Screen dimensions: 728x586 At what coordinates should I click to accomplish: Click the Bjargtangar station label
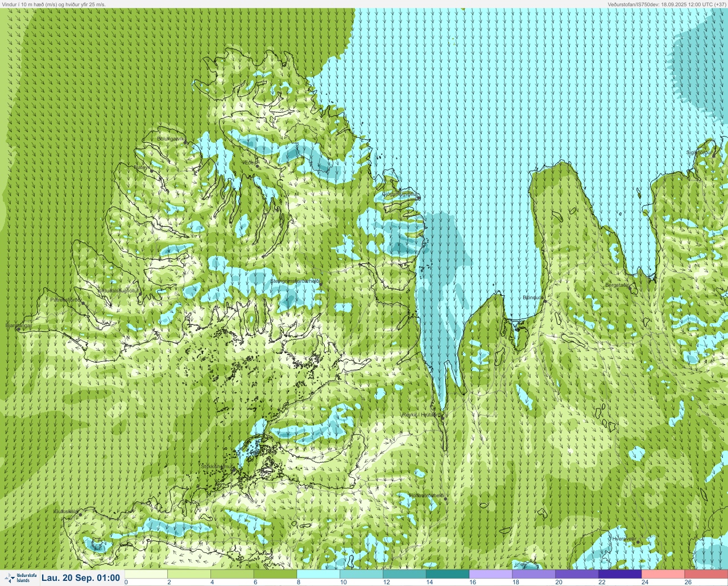coord(18,325)
